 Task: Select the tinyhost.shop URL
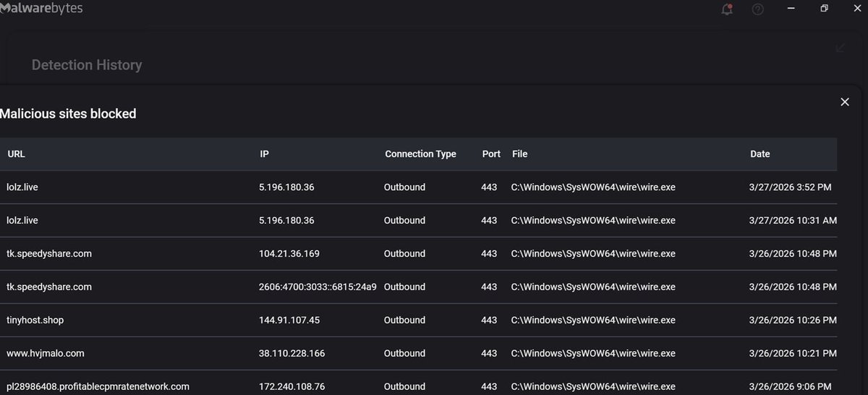(35, 320)
